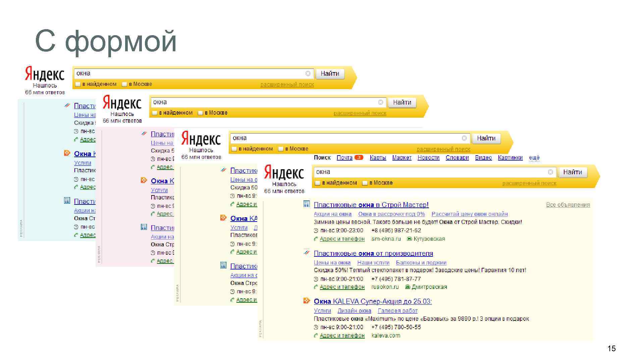Click the Картинки services tab
The height and width of the screenshot is (362, 644).
[x=510, y=158]
